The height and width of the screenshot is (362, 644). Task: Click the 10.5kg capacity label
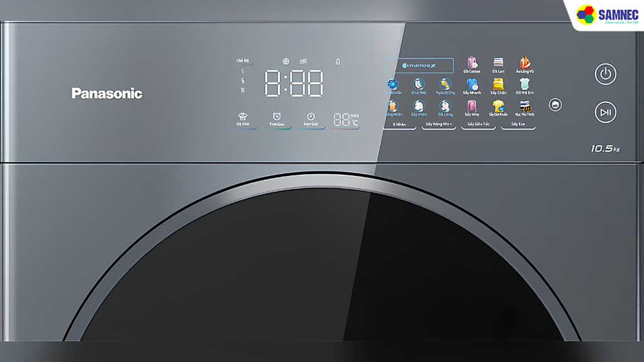tap(605, 148)
